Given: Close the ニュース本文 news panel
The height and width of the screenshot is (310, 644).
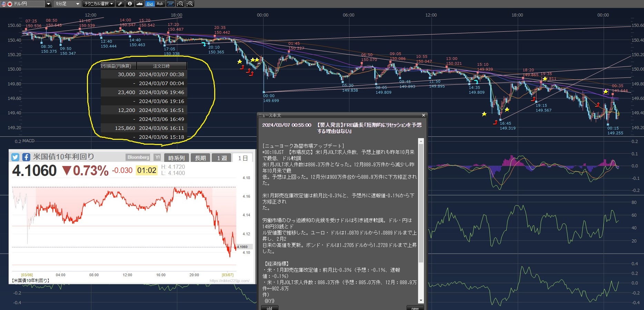Looking at the screenshot, I should (x=424, y=115).
